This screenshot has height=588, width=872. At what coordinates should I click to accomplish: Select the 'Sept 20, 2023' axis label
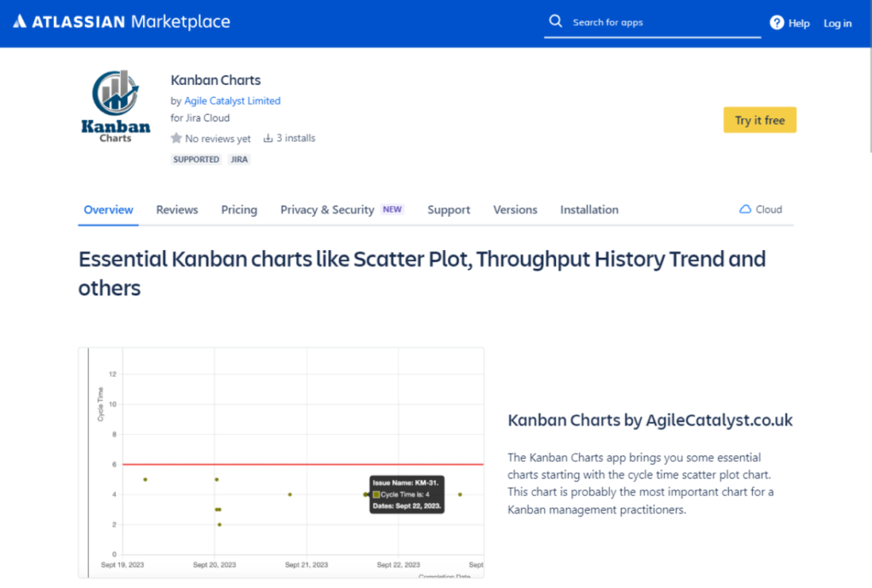coord(214,565)
